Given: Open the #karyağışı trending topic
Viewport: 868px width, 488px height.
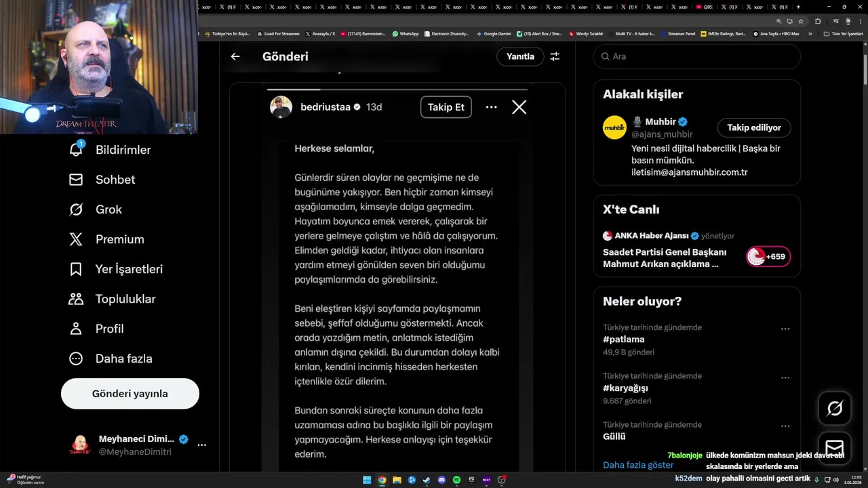Looking at the screenshot, I should pyautogui.click(x=626, y=388).
